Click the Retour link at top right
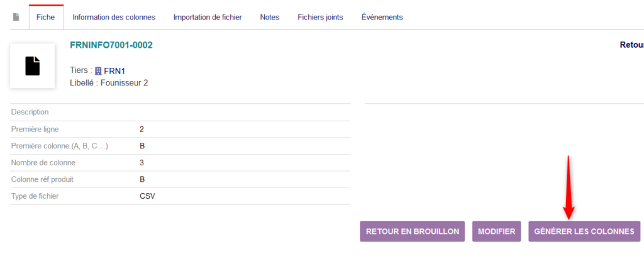644x261 pixels. (x=631, y=45)
